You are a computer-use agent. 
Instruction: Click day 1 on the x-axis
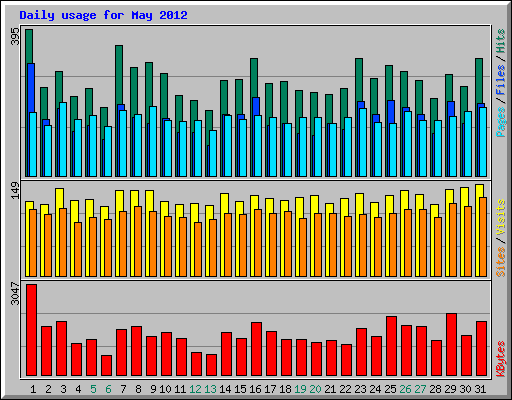tap(33, 389)
